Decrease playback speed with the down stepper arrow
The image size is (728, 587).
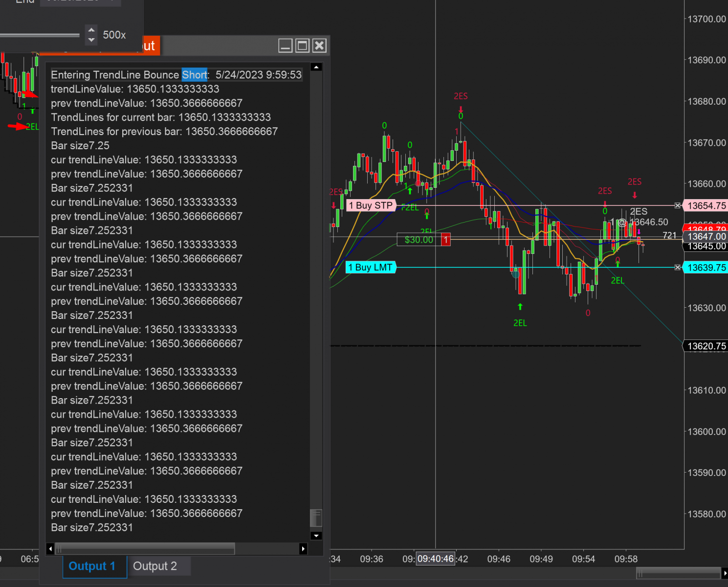(x=91, y=40)
